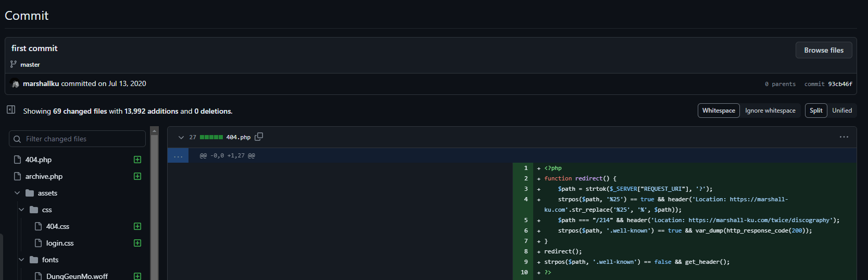The width and height of the screenshot is (868, 280).
Task: Collapse the file tree sidebar icon
Action: pyautogui.click(x=11, y=109)
